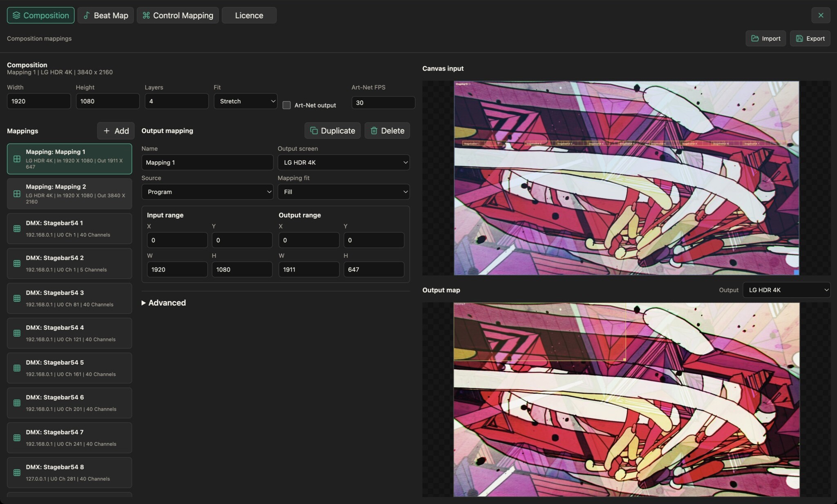Click grid icon of Stagebar54 4
The height and width of the screenshot is (504, 837).
17,333
